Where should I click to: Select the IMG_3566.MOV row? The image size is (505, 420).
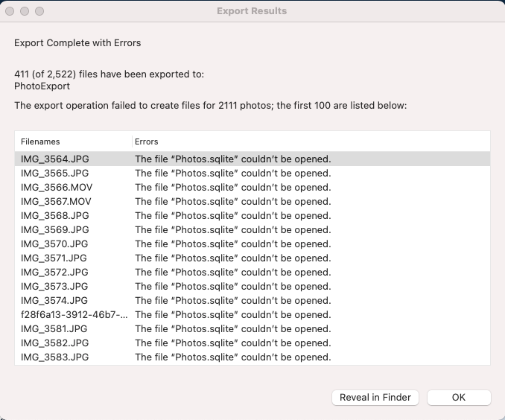point(252,187)
